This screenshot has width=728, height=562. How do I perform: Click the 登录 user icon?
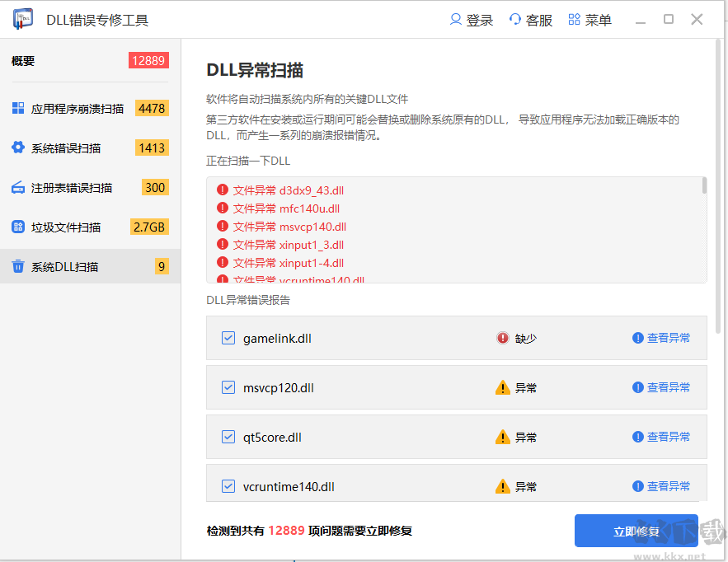(456, 19)
